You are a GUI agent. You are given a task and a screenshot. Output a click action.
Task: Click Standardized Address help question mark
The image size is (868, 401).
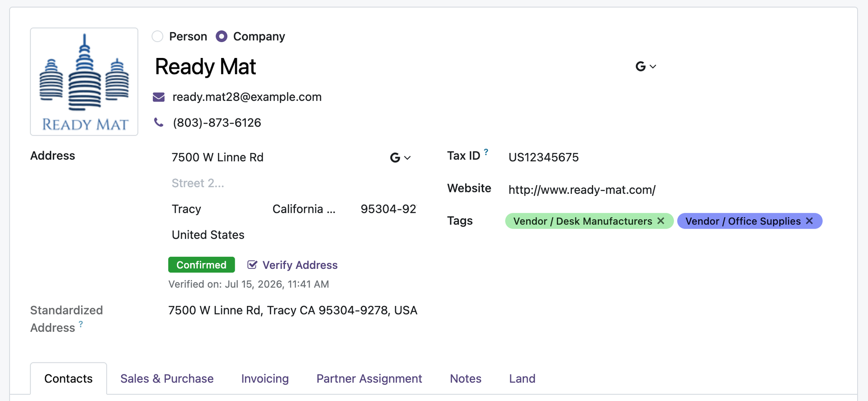click(x=81, y=324)
